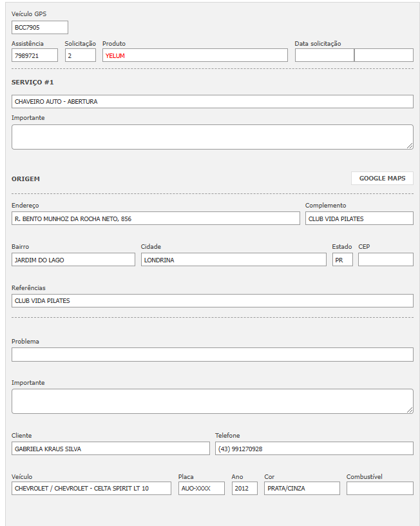Click the Referências field

[x=212, y=301]
